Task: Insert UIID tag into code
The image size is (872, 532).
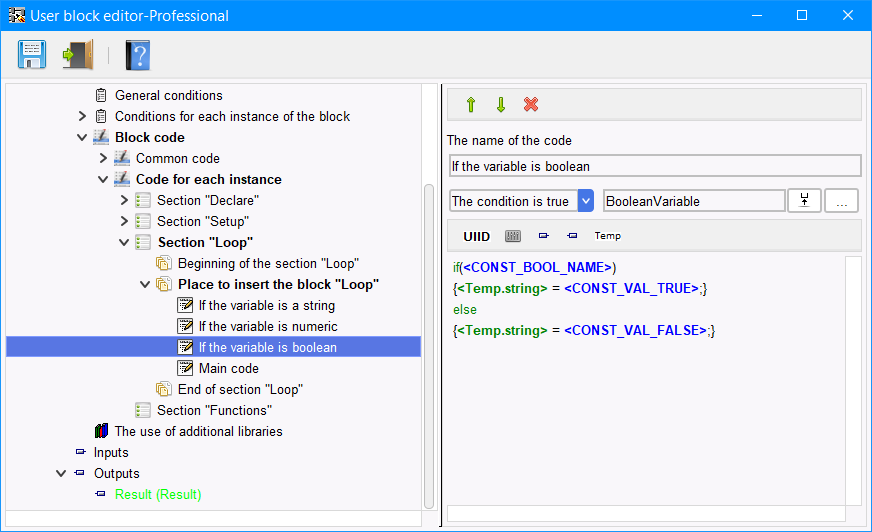Action: (x=477, y=236)
